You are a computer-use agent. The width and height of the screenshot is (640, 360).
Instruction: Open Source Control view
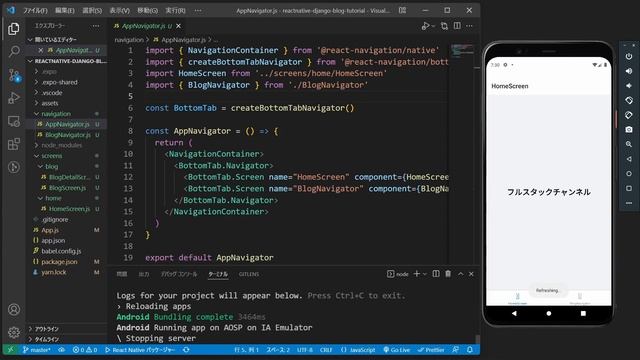tap(14, 76)
